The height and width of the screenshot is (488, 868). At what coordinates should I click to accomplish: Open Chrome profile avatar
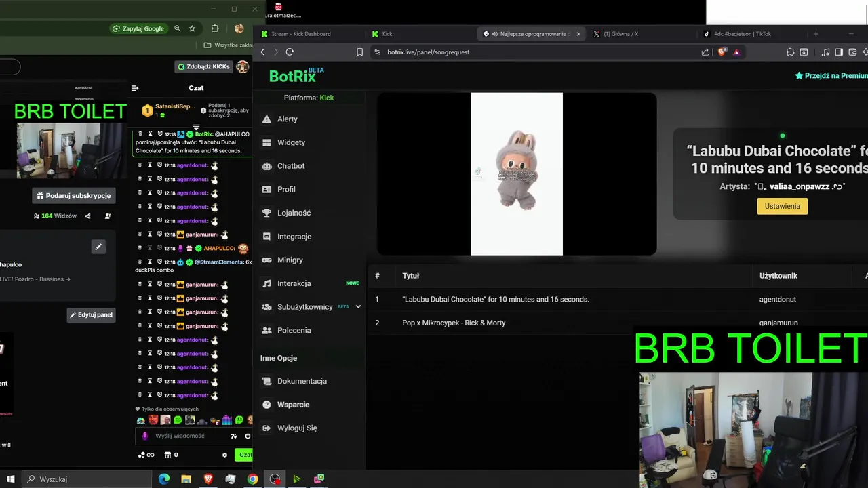point(239,28)
